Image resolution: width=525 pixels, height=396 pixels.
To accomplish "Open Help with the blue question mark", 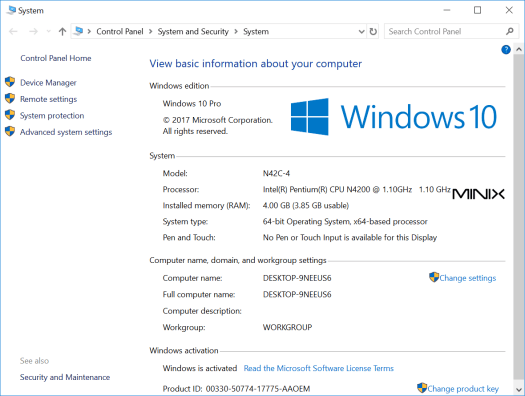I will 506,50.
